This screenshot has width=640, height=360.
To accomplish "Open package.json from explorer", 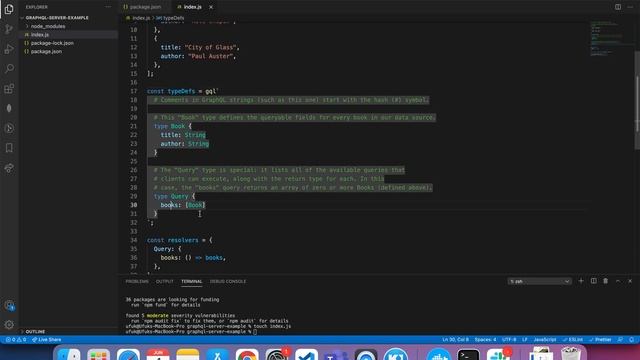I will tap(46, 51).
